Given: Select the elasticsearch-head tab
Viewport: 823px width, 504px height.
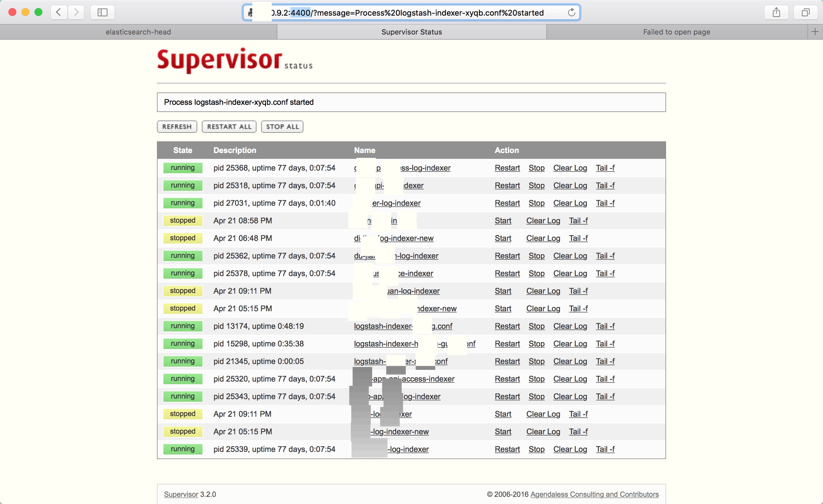Looking at the screenshot, I should tap(137, 32).
